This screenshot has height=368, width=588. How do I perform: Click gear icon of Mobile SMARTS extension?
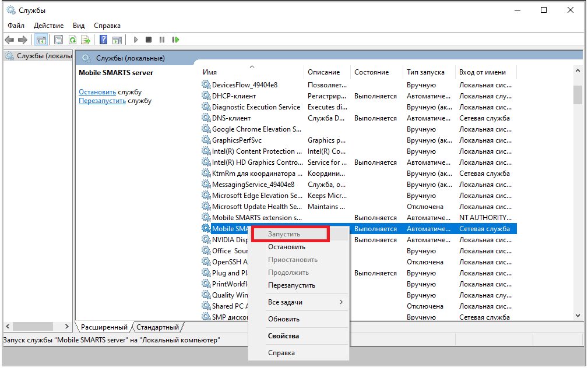(206, 218)
